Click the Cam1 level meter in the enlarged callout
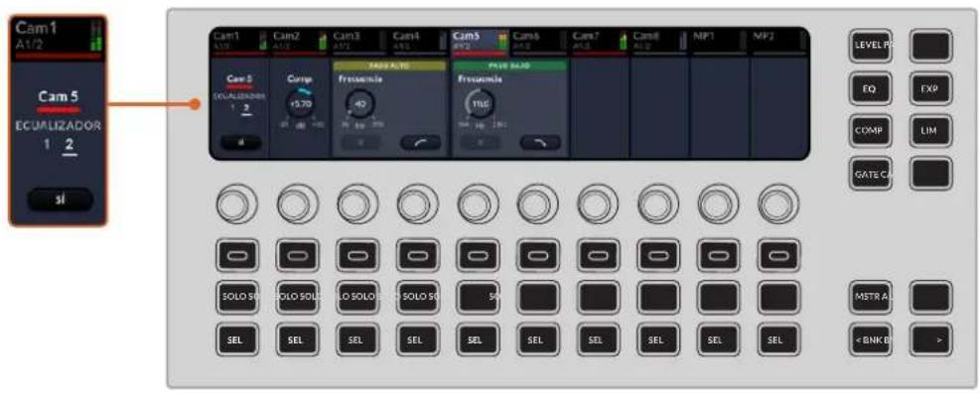Screen dimensions: 980x393 click(95, 35)
